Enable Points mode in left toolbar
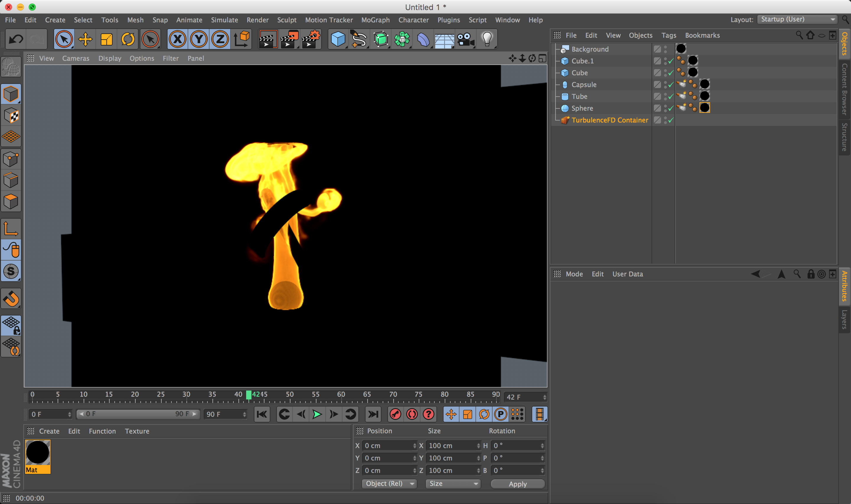This screenshot has height=504, width=851. (11, 159)
